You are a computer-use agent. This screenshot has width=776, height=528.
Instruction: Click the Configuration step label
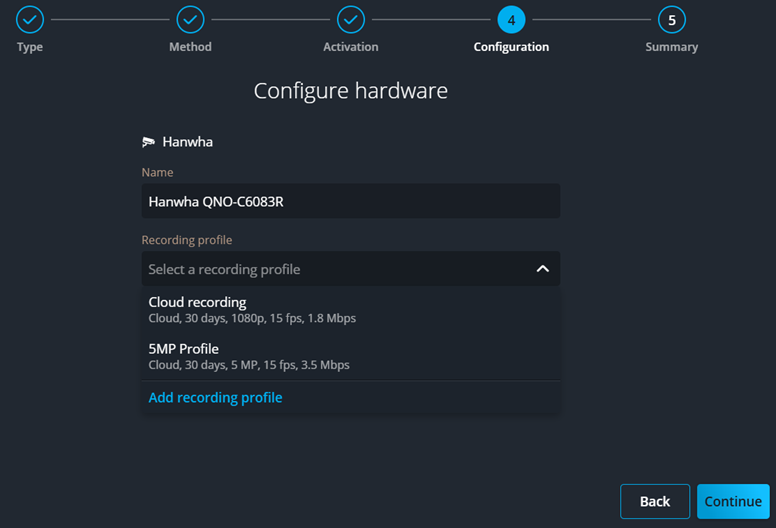pos(511,47)
